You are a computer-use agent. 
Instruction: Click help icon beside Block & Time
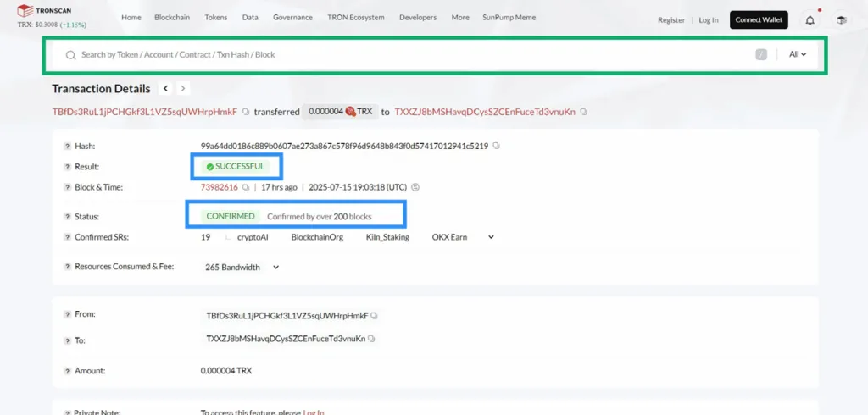tap(68, 187)
